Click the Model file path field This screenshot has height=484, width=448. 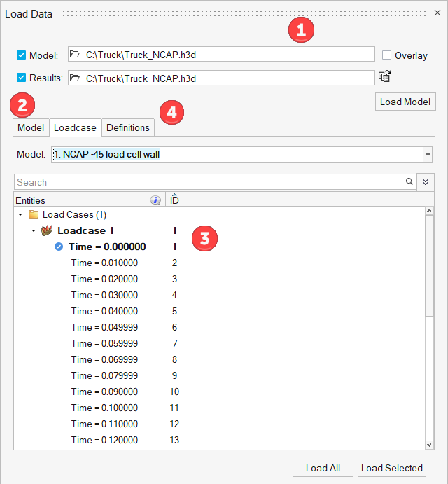point(221,55)
